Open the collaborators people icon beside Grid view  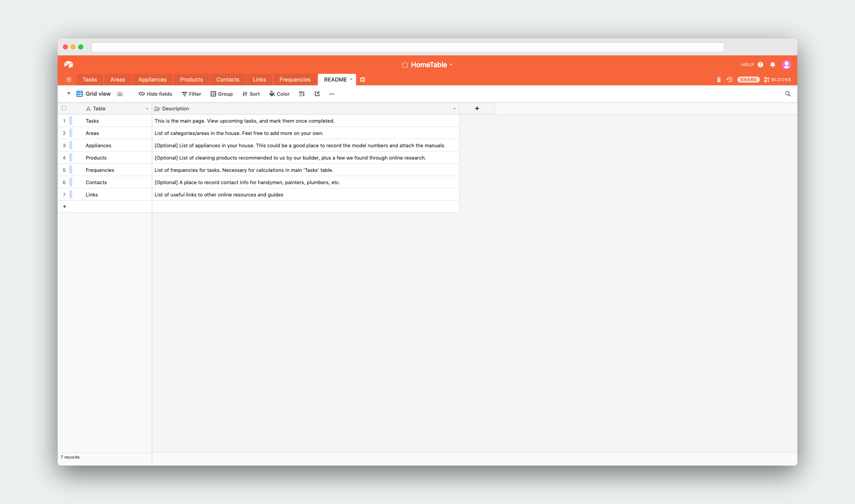pos(120,94)
